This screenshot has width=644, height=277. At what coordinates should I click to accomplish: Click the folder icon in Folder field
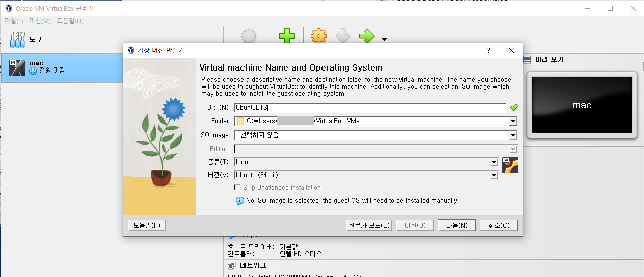click(240, 121)
